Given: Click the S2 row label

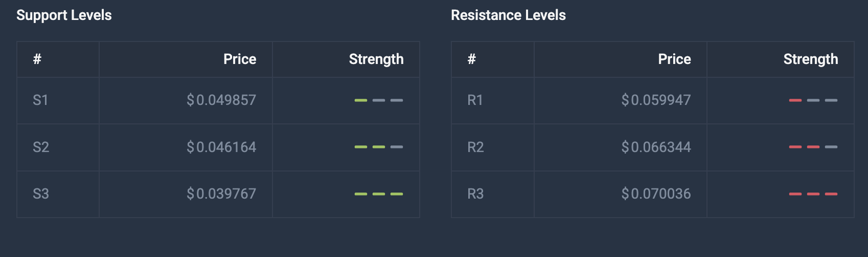Looking at the screenshot, I should point(41,147).
